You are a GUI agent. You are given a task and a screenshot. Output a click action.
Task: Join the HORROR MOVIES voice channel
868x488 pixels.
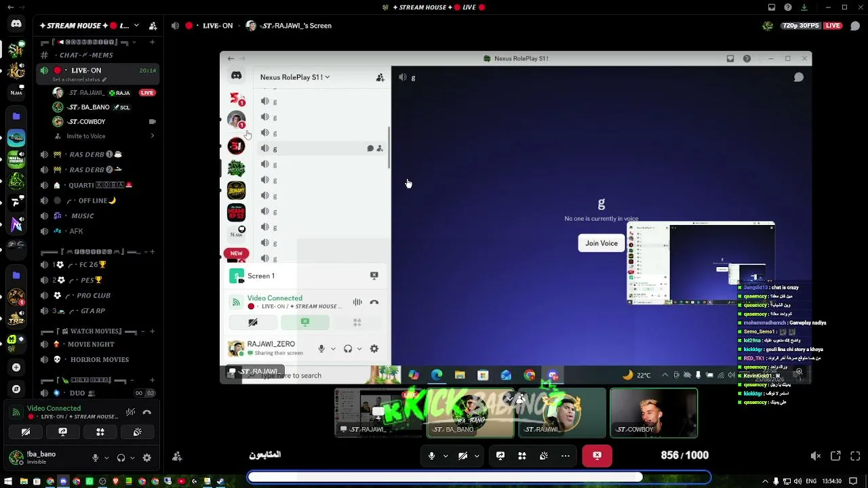(98, 359)
